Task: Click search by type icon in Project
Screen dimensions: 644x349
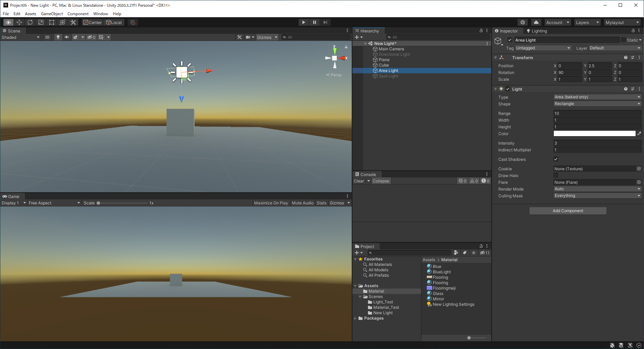Action: click(456, 253)
